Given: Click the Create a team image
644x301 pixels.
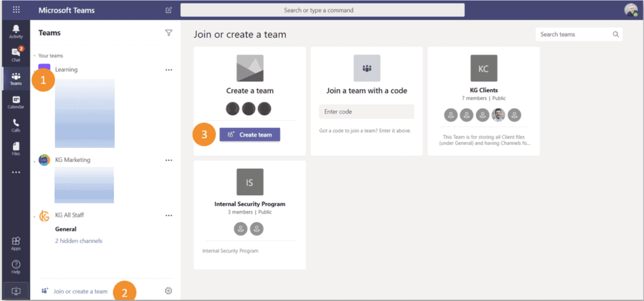Looking at the screenshot, I should [x=250, y=68].
